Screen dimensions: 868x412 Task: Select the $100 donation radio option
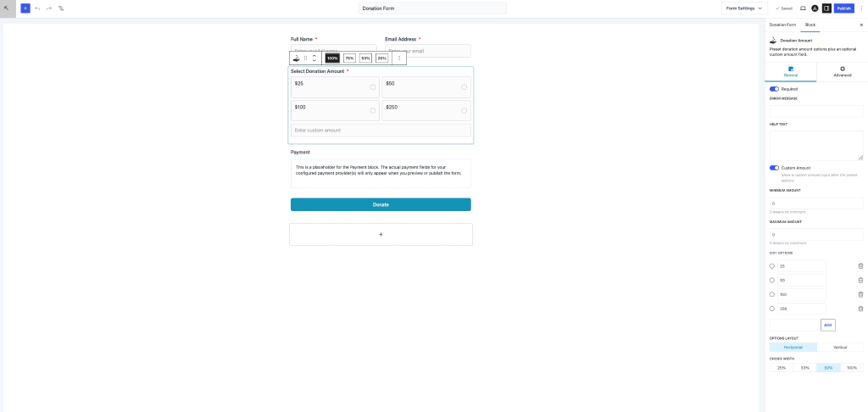coord(373,111)
